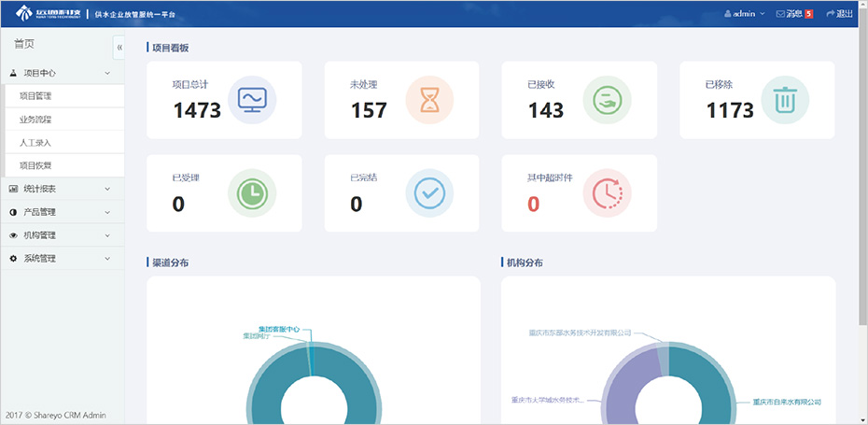Click the 其中超时件 red count 0
The height and width of the screenshot is (425, 868).
533,204
